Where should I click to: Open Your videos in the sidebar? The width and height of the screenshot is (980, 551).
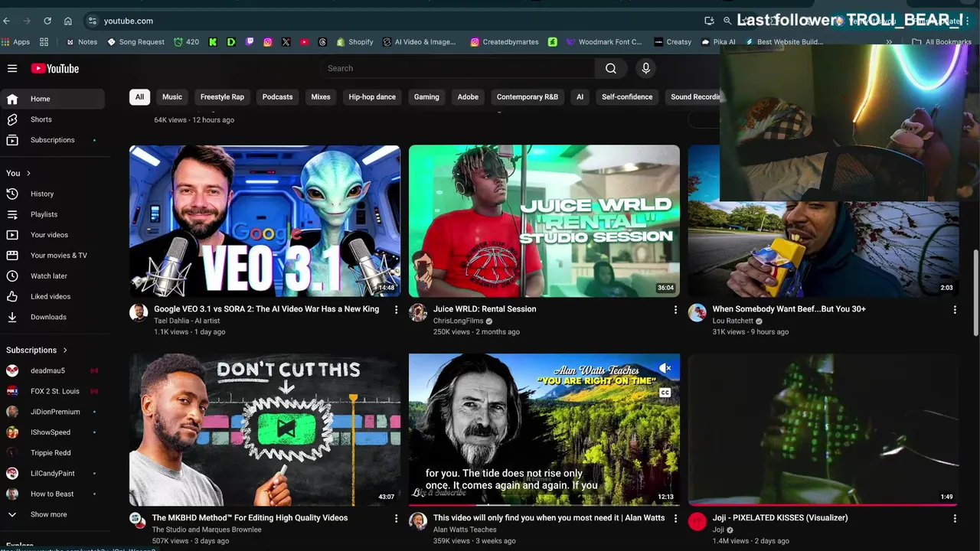tap(52, 235)
